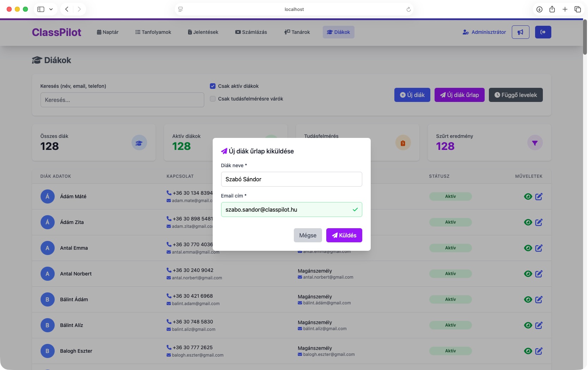Click edit icon for Antal Norbert row

539,274
